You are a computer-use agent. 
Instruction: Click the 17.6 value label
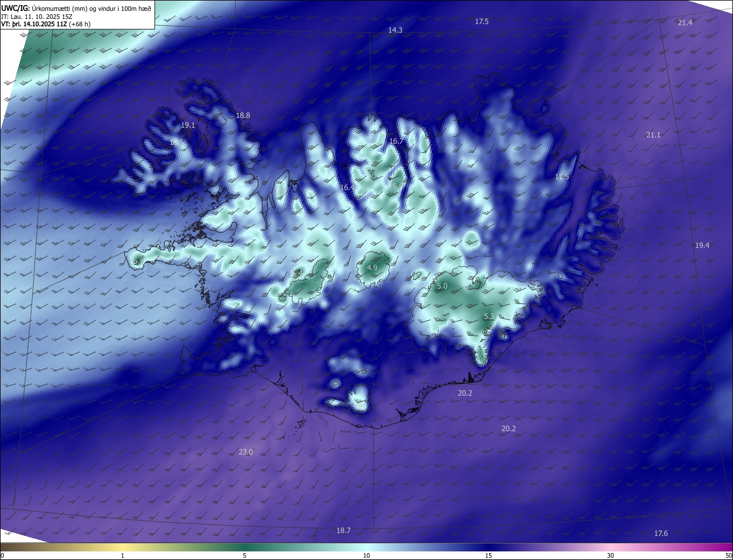pyautogui.click(x=661, y=533)
